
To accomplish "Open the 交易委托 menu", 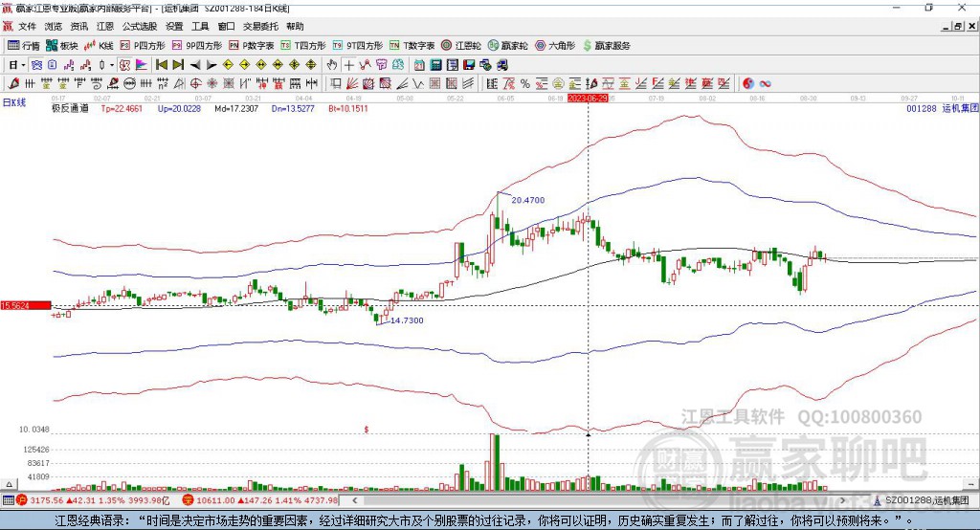I will 260,26.
